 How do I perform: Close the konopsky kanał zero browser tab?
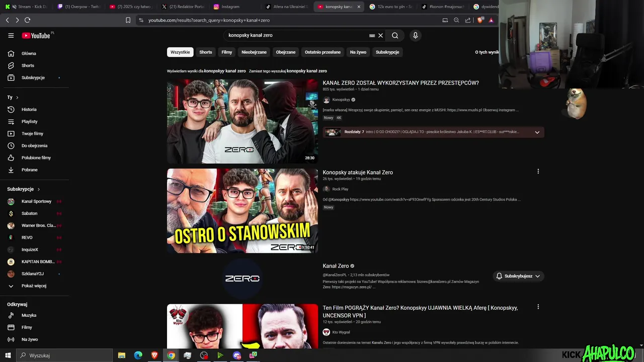coord(359,7)
